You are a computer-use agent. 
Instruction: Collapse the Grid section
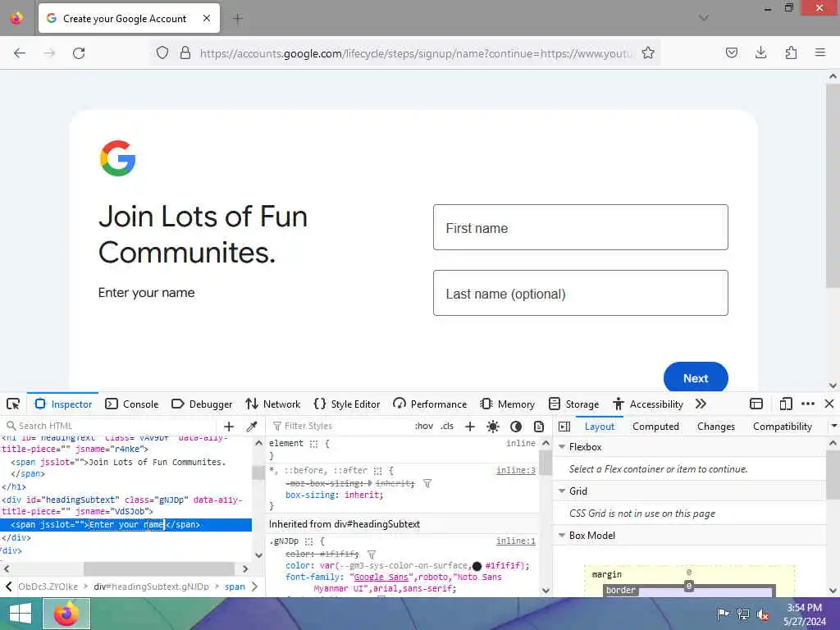(x=562, y=491)
